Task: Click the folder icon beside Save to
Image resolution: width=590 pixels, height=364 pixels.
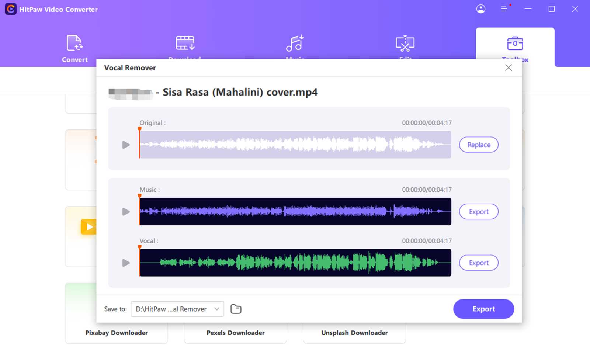Action: point(236,309)
